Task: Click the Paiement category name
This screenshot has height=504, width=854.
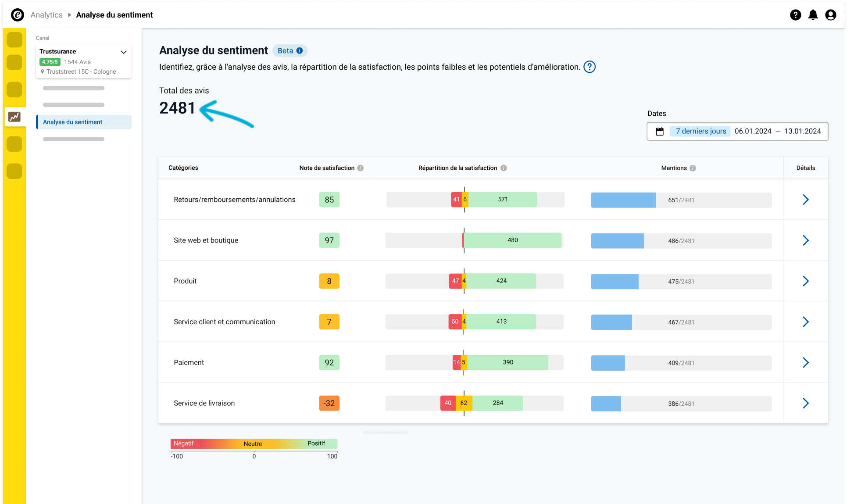Action: (189, 363)
